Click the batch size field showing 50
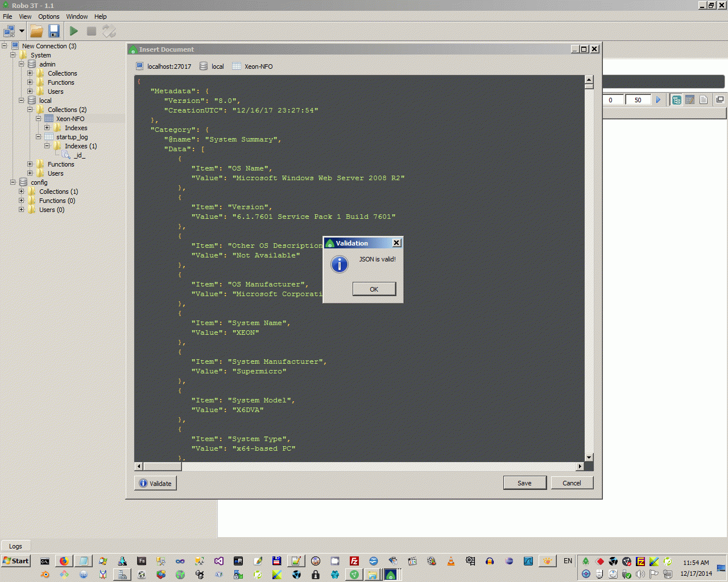Viewport: 728px width, 582px height. coord(638,100)
